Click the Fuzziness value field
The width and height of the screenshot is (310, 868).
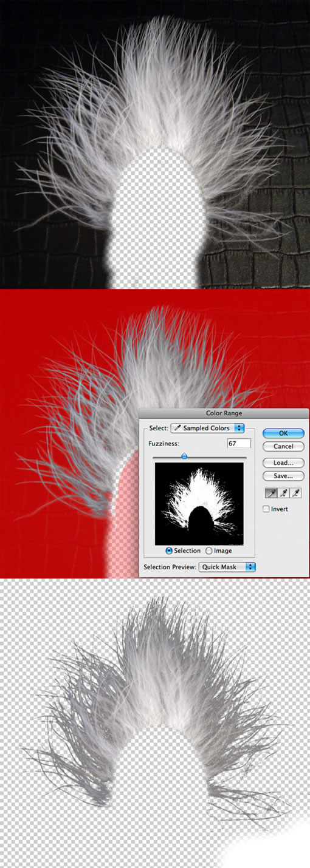click(x=239, y=444)
